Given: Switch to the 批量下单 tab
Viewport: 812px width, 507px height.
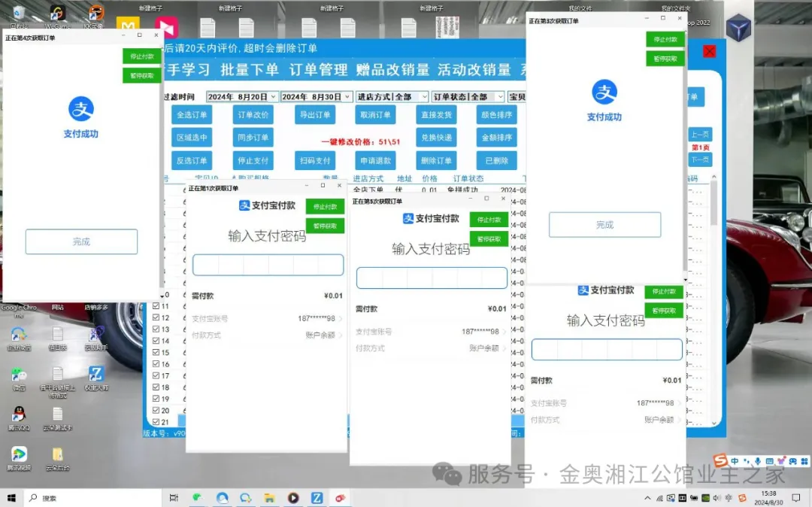Looking at the screenshot, I should click(x=249, y=70).
